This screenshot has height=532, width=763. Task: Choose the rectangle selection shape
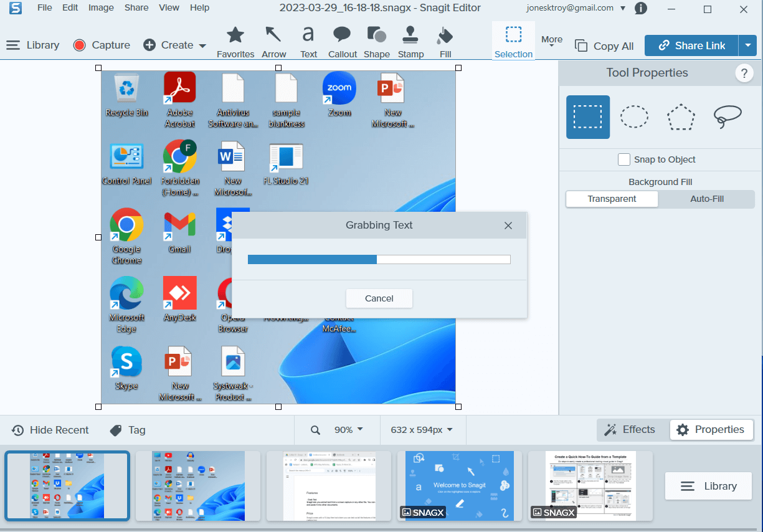[x=588, y=116]
